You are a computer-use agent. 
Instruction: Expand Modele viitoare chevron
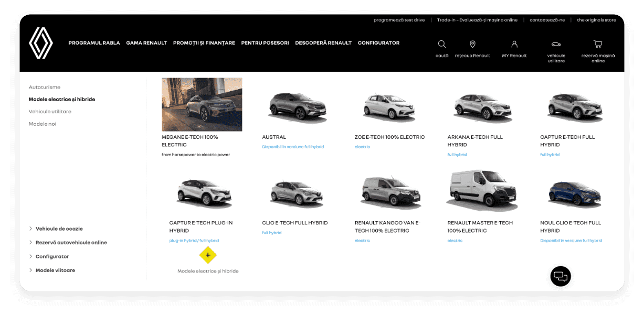tap(31, 270)
